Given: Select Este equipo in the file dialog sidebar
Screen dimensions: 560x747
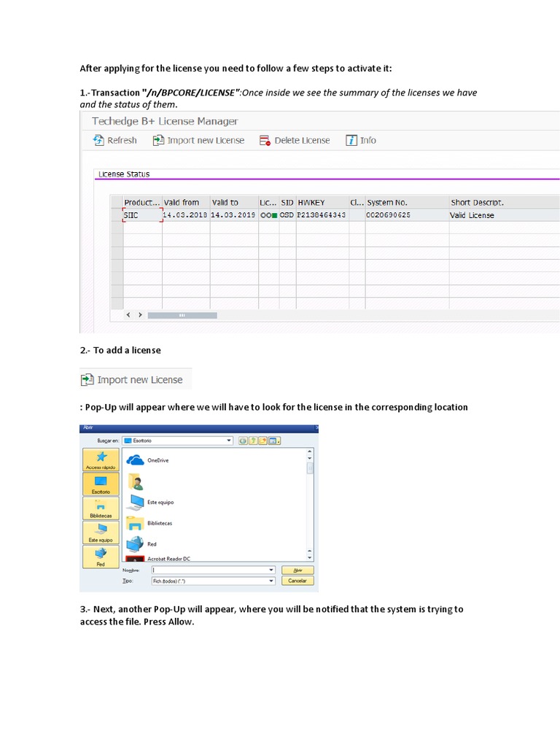Looking at the screenshot, I should [101, 533].
